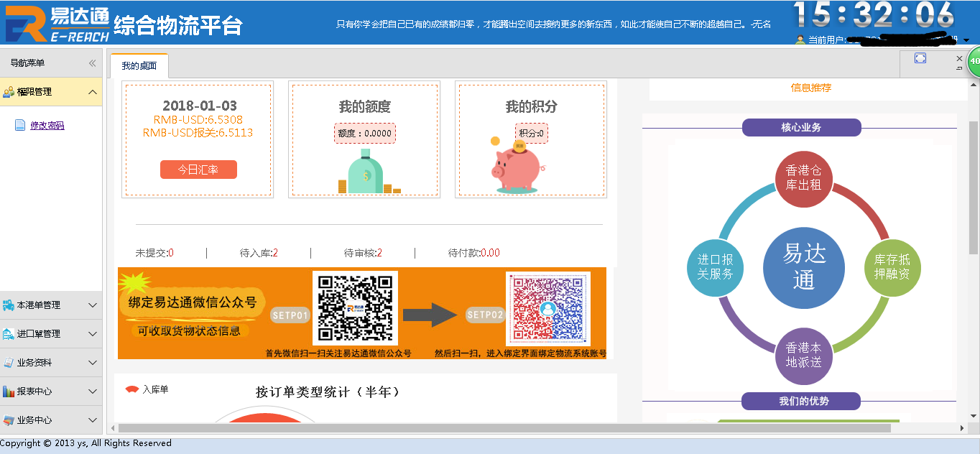Click the first WeChat QR code image
Screen dimensions: 980x454
(355, 308)
